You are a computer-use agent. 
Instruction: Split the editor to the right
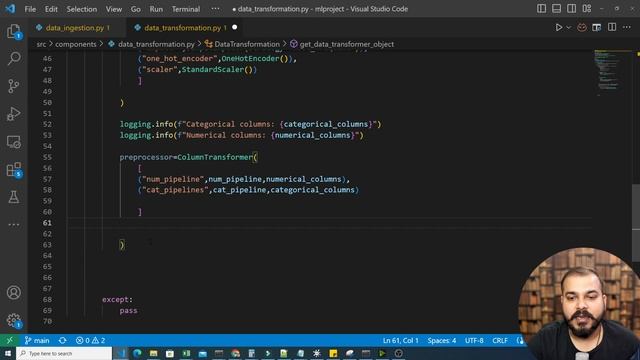612,27
